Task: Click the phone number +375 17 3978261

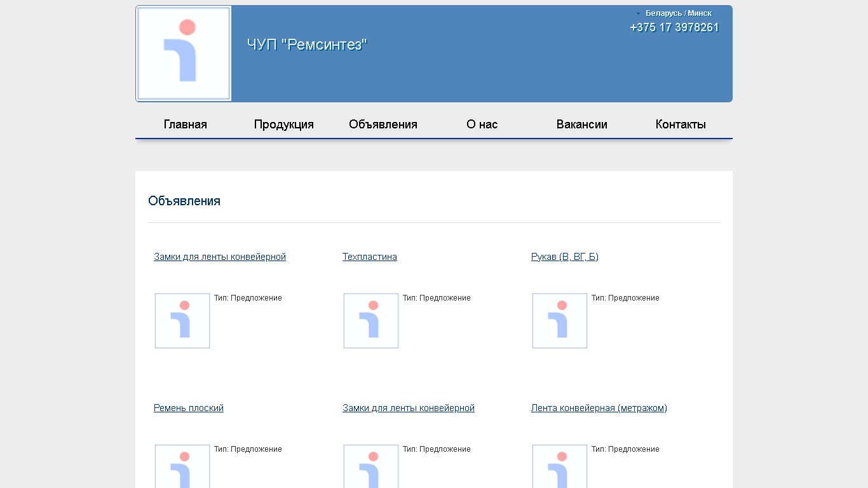Action: point(674,27)
